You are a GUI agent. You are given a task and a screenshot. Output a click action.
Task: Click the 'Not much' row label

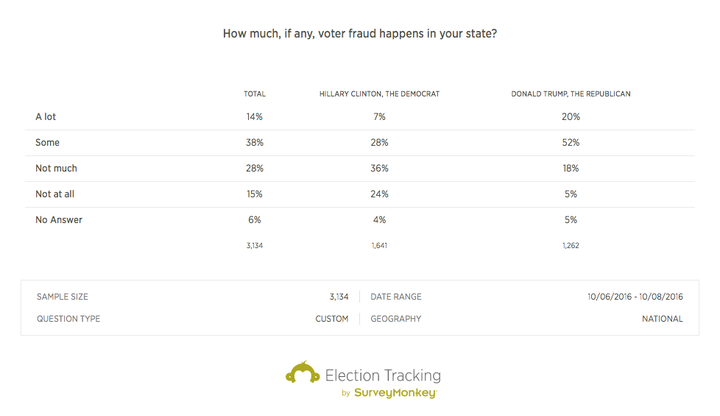click(56, 168)
